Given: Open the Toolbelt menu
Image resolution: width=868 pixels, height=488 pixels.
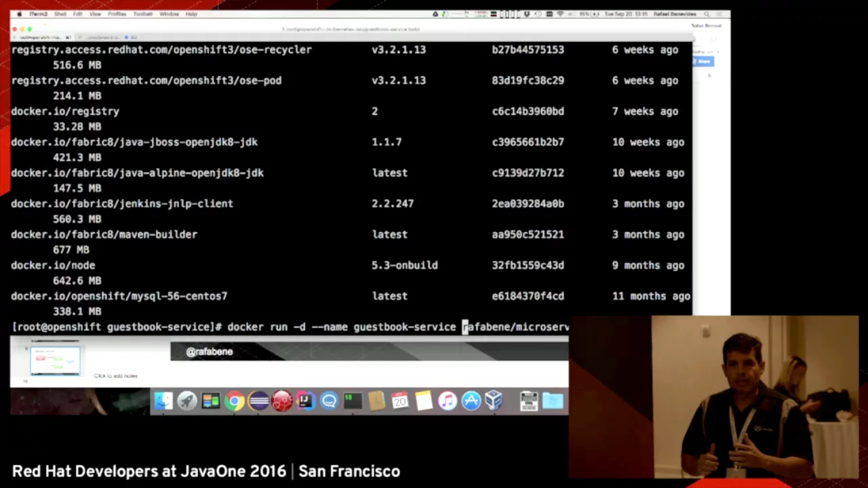Looking at the screenshot, I should (x=143, y=14).
